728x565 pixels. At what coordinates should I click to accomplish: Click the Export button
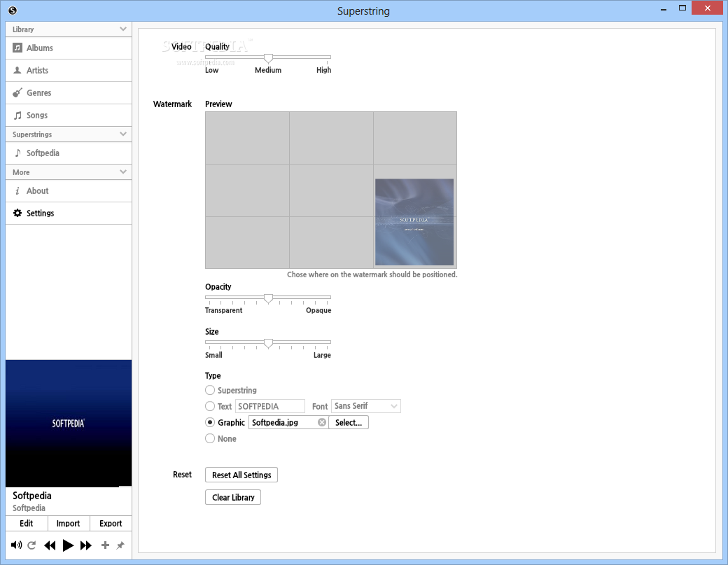(x=111, y=523)
